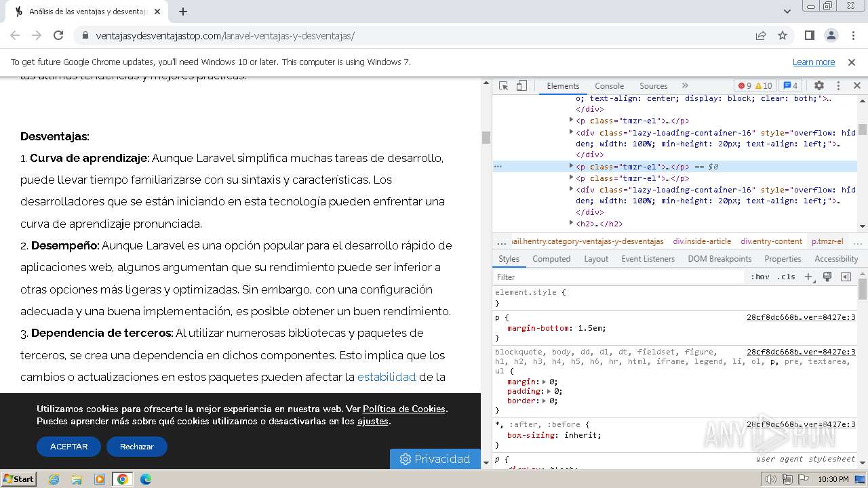Expand the h2 node in DOM tree
This screenshot has width=868, height=488.
coord(571,224)
